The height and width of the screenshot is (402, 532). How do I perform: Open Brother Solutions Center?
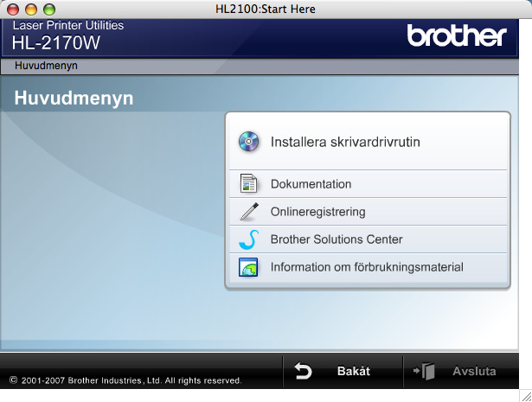pos(369,239)
